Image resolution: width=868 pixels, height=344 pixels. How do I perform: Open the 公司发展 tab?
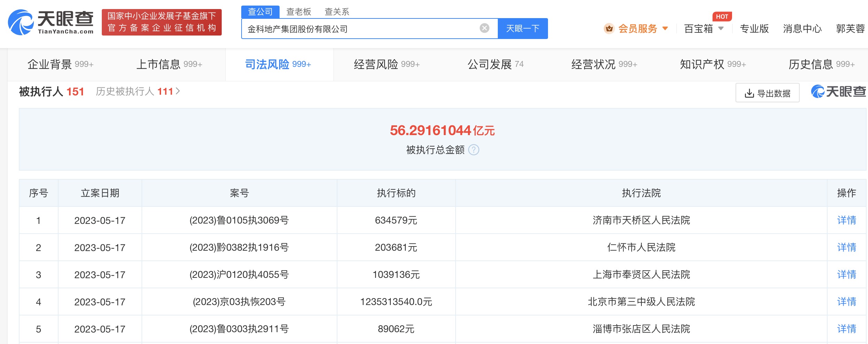click(496, 64)
